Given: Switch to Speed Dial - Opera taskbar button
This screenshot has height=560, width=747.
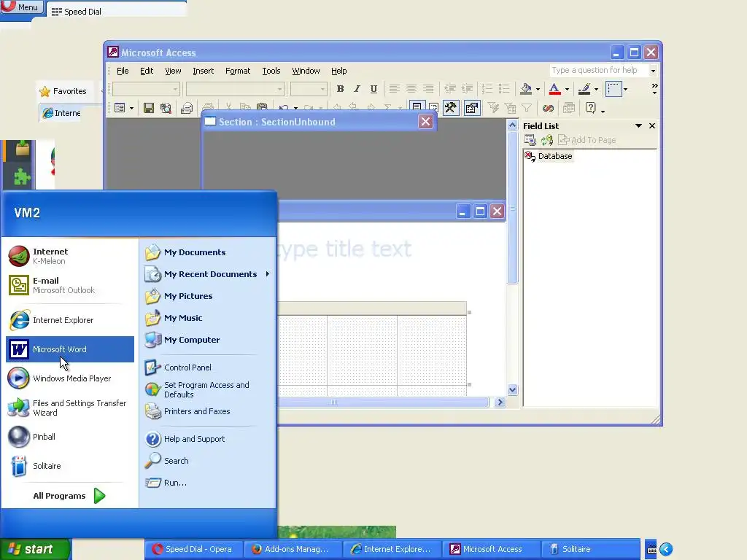Looking at the screenshot, I should [x=193, y=549].
